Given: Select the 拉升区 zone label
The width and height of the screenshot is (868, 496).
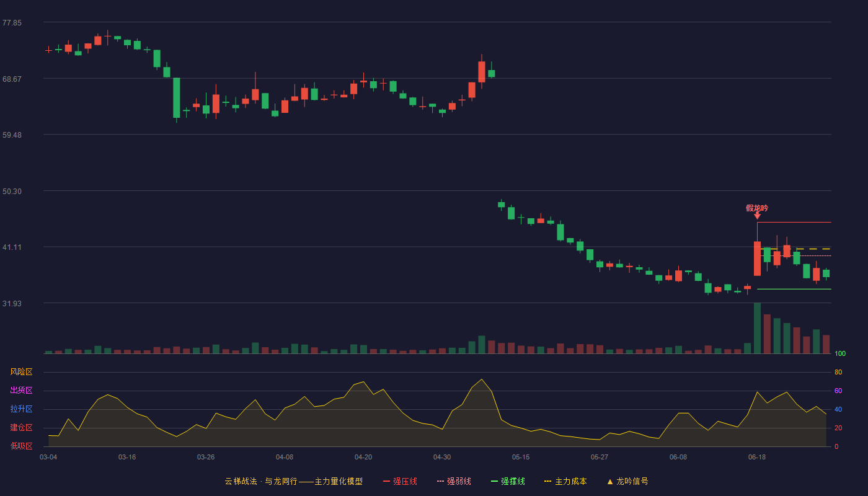Looking at the screenshot, I should pos(21,409).
